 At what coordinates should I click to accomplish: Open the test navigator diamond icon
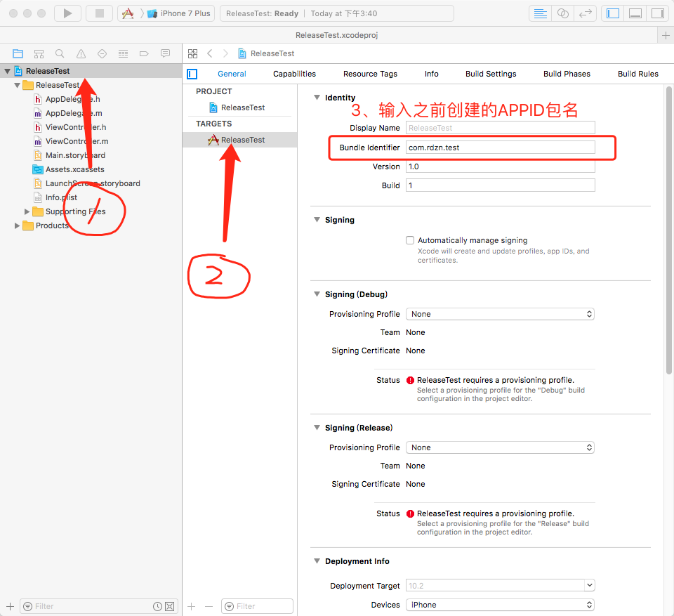point(102,54)
